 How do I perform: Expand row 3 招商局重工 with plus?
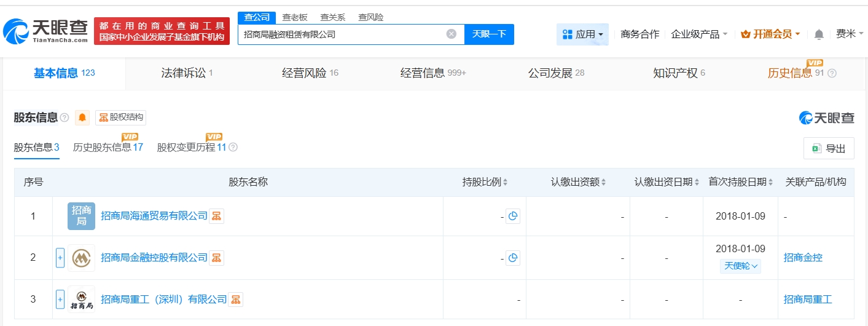point(60,300)
